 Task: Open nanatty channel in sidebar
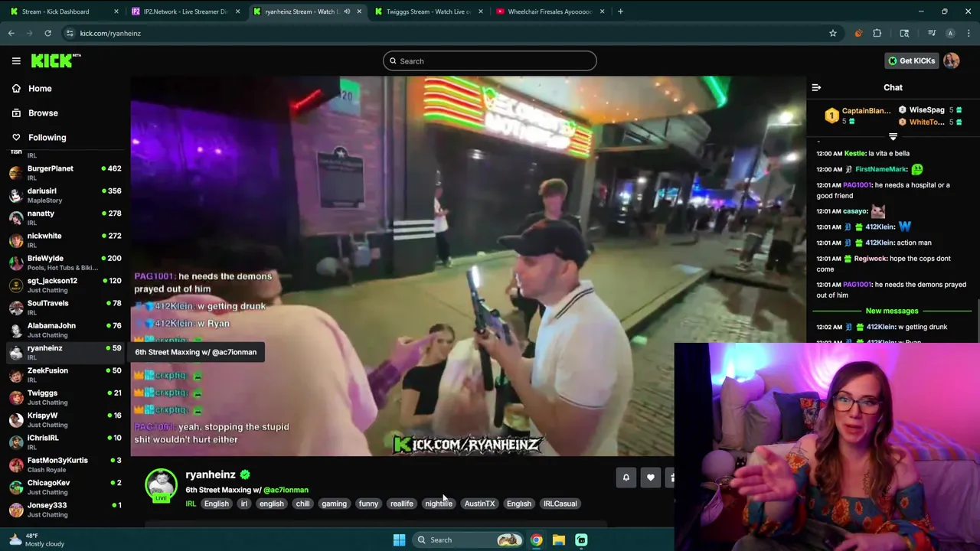pos(64,217)
